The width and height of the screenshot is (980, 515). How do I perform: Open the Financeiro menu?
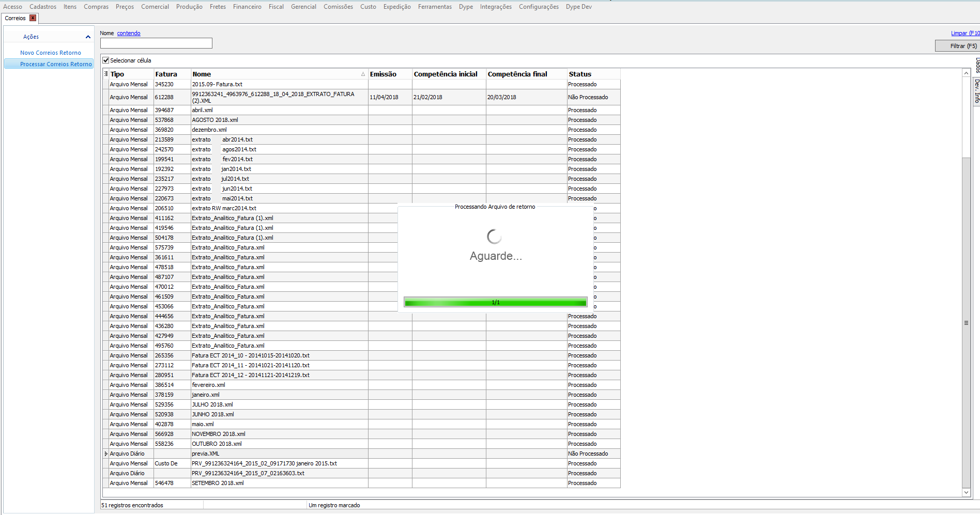(x=247, y=7)
